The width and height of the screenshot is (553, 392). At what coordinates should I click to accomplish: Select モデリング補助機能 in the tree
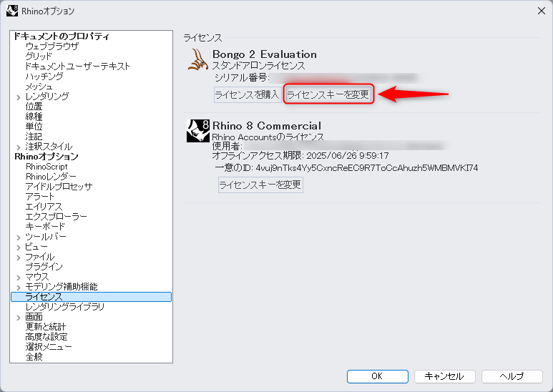point(62,287)
